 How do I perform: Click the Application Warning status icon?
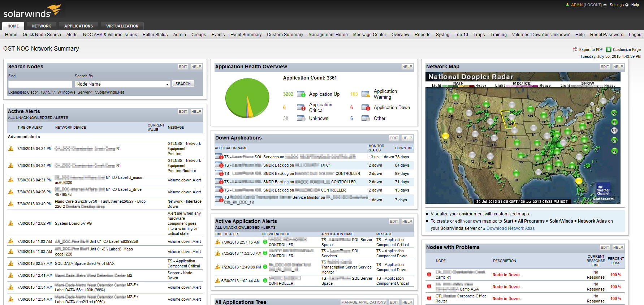pos(366,94)
